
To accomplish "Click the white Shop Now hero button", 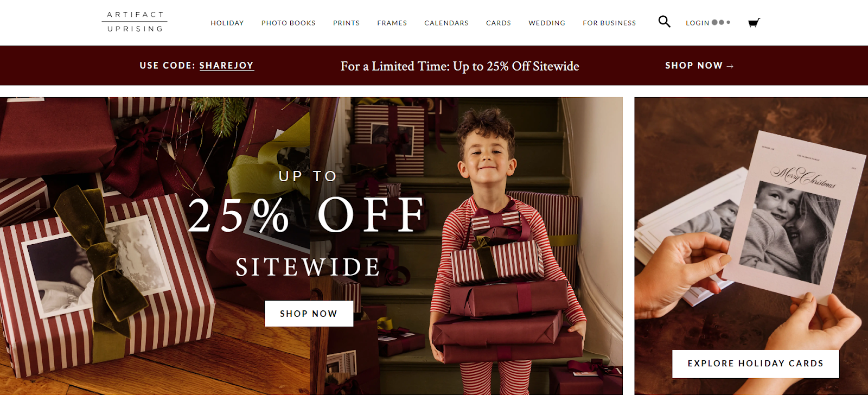I will tap(309, 314).
